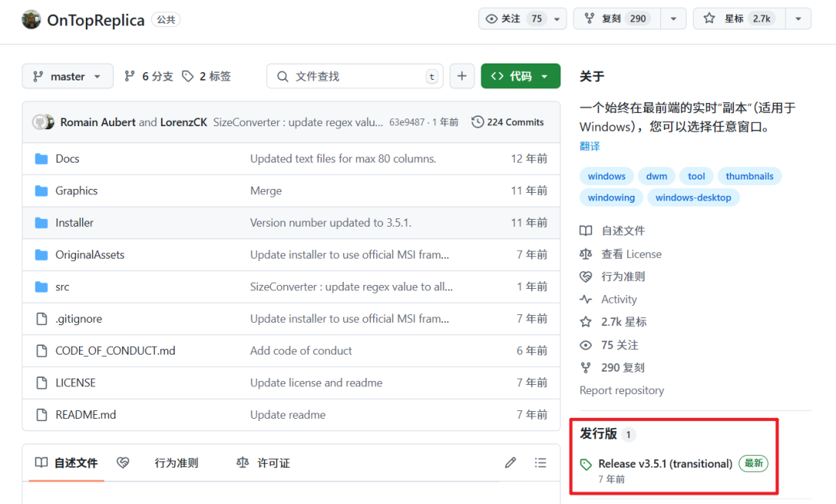Image resolution: width=836 pixels, height=504 pixels.
Task: Open the README outline list icon
Action: click(540, 462)
